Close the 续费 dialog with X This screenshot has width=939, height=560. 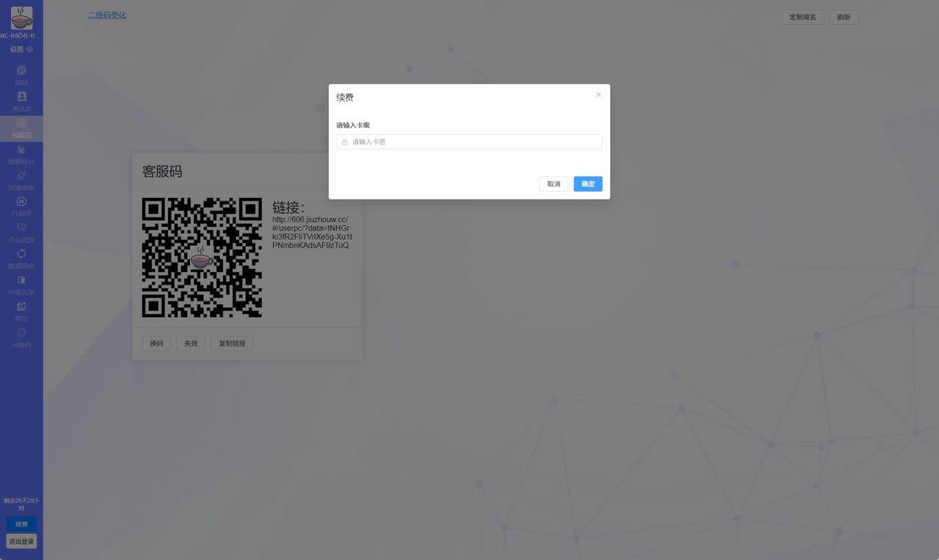tap(599, 95)
